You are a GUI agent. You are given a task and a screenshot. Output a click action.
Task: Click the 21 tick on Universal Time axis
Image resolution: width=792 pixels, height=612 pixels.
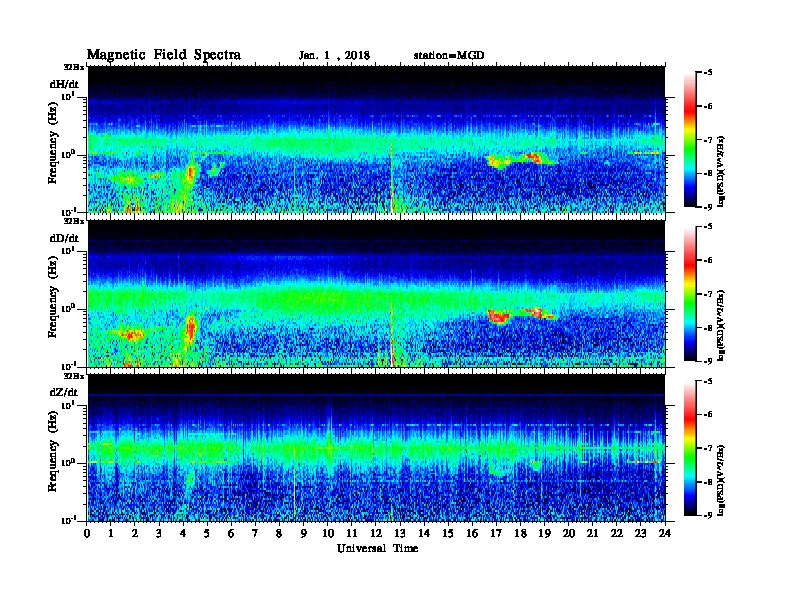tap(592, 534)
